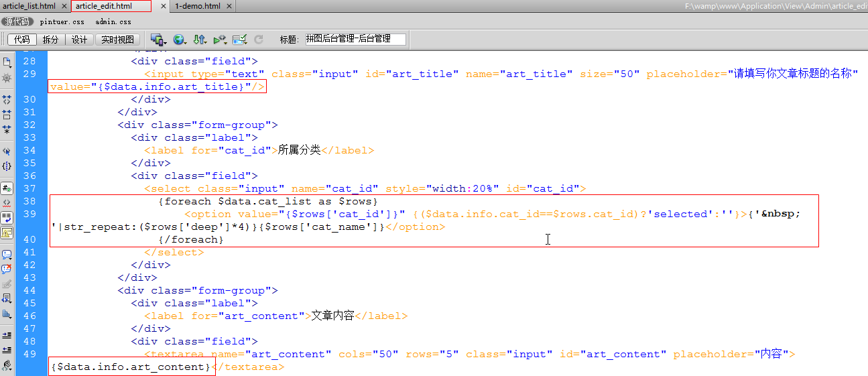
Task: Toggle line numbers in code view
Action: click(x=7, y=188)
